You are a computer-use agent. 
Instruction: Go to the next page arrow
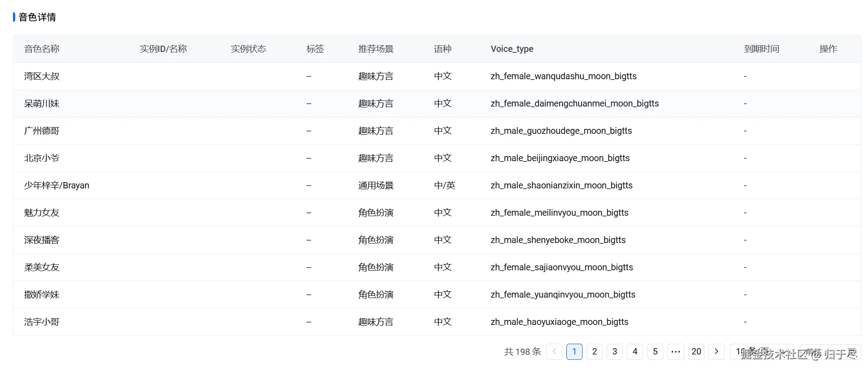point(716,352)
